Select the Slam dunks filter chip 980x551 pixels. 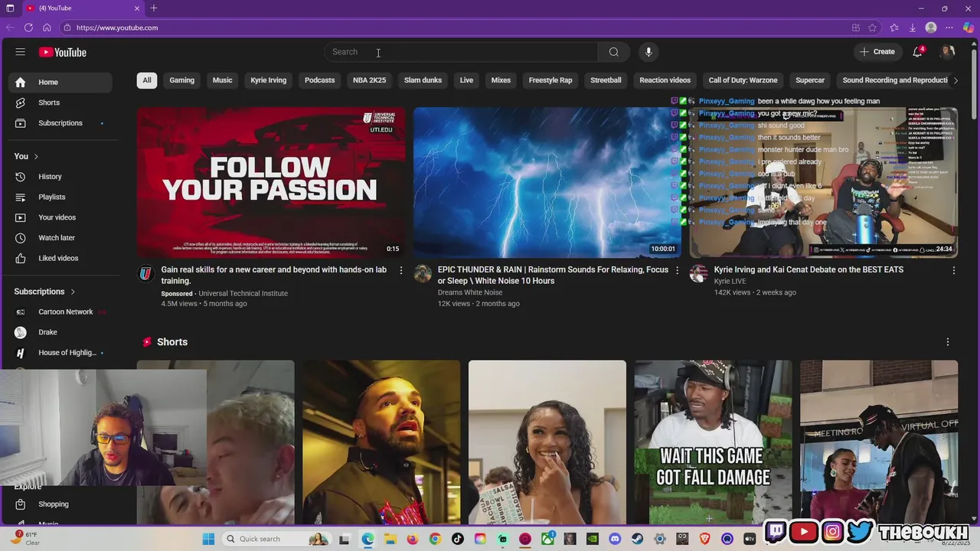[x=423, y=80]
